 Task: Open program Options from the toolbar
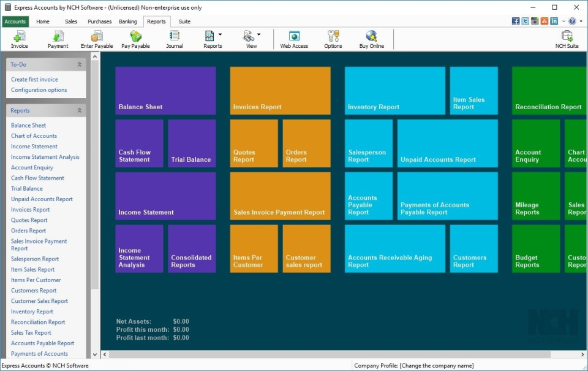[x=333, y=39]
